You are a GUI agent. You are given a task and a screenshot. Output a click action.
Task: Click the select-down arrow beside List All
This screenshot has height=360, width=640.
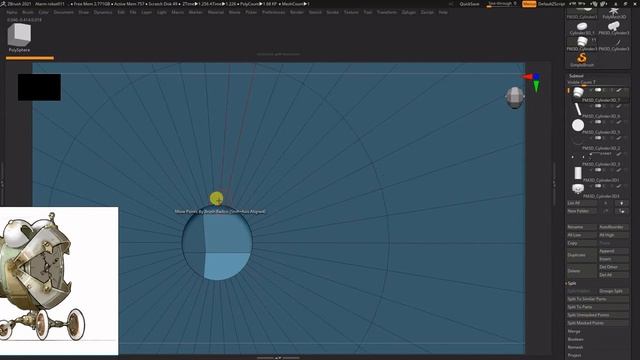[621, 203]
